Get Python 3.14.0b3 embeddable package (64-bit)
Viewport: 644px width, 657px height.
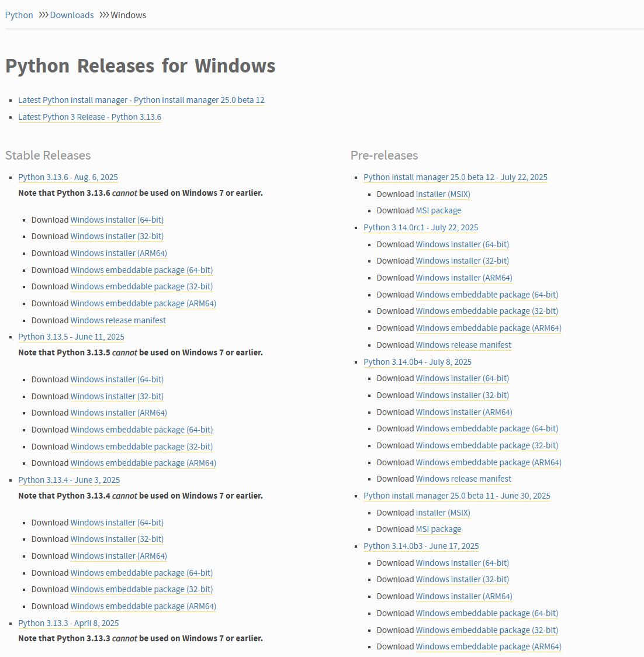click(x=487, y=613)
